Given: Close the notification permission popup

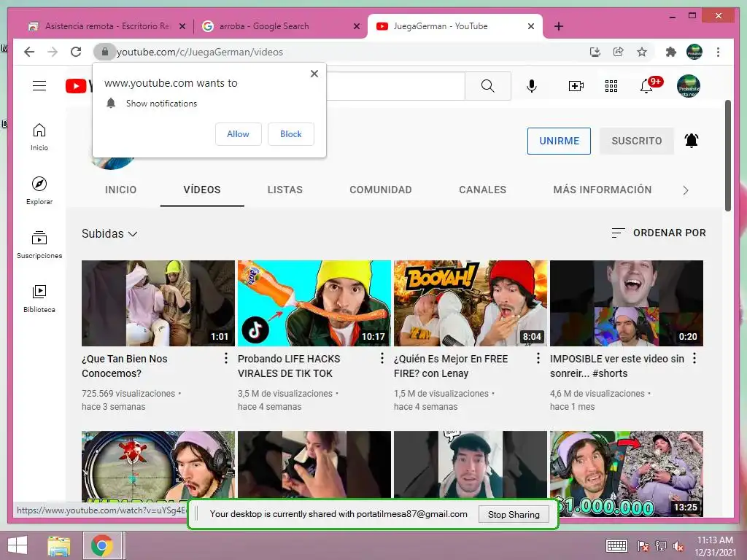Looking at the screenshot, I should (x=314, y=74).
